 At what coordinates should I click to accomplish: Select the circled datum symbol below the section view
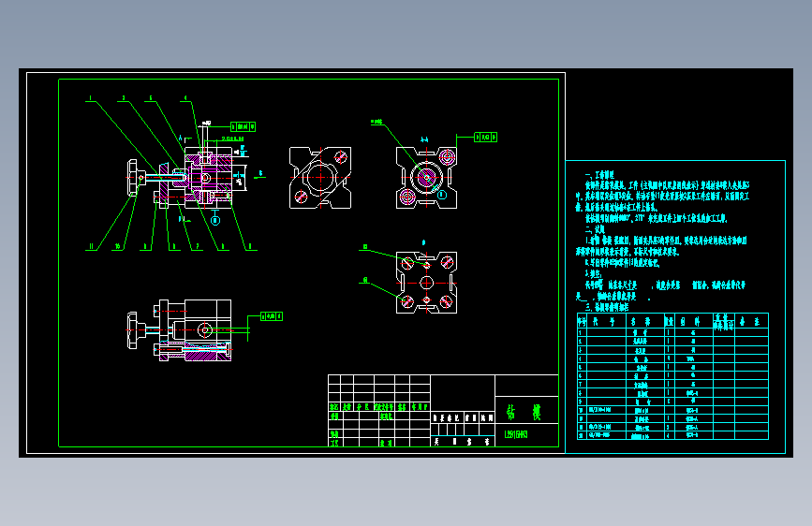[x=215, y=221]
